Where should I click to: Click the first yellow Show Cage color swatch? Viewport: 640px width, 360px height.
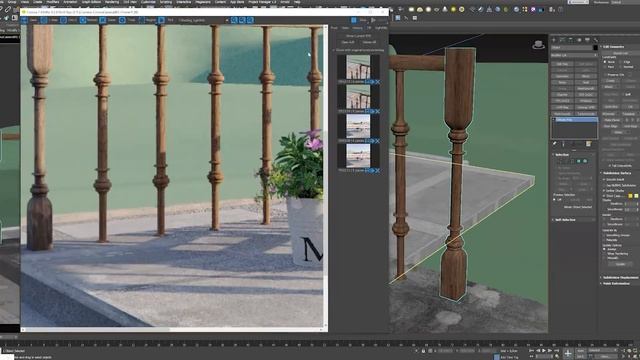(630, 196)
